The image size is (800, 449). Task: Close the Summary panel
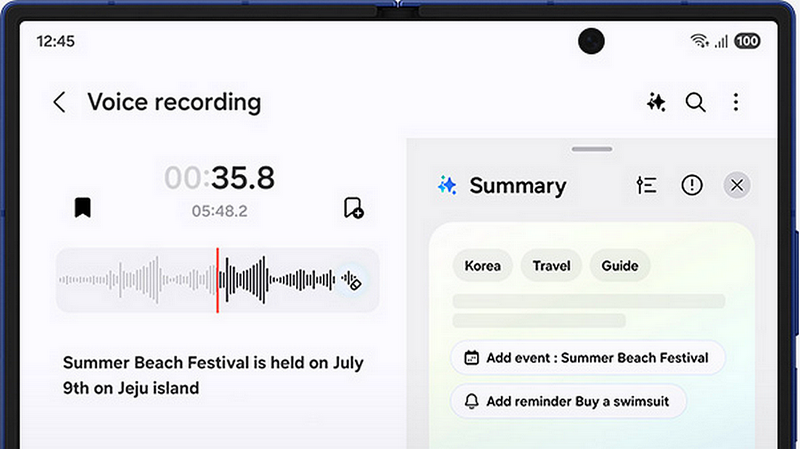(737, 185)
